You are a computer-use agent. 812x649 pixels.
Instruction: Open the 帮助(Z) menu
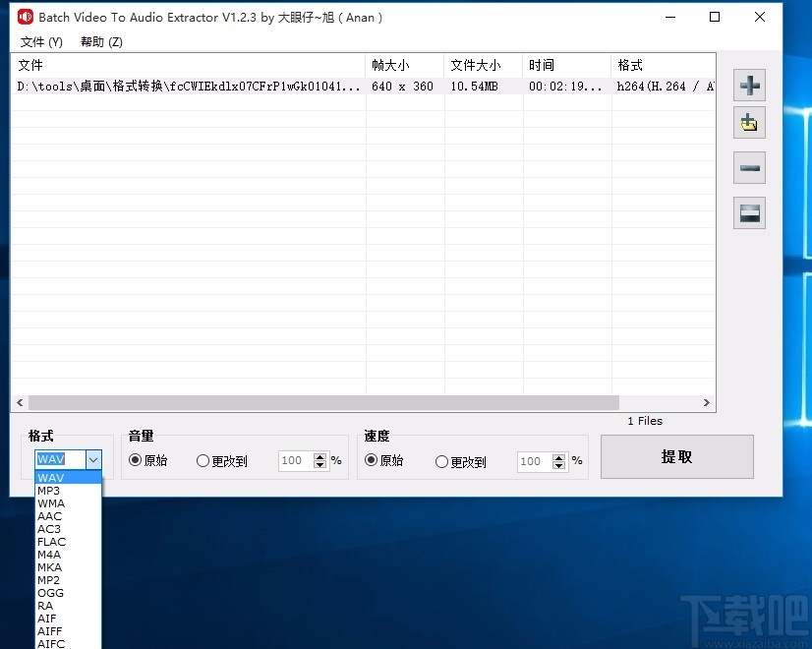(98, 42)
